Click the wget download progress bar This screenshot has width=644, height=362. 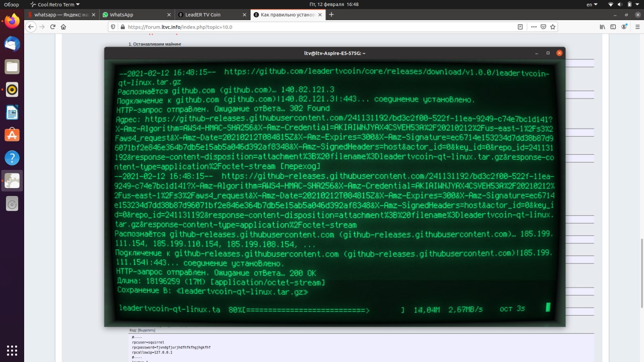coord(324,310)
